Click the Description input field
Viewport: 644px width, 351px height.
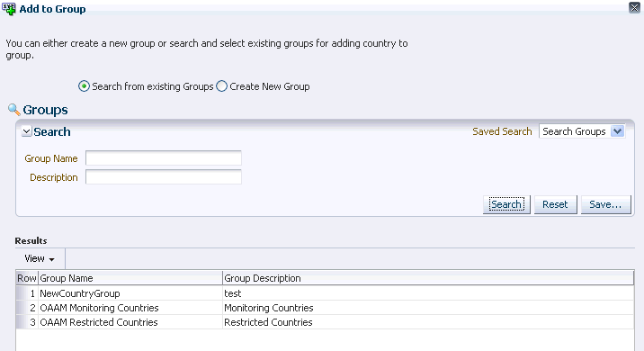pyautogui.click(x=164, y=177)
